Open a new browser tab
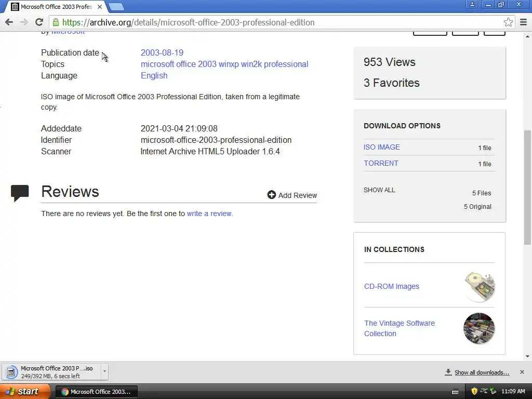The height and width of the screenshot is (399, 532). (x=116, y=6)
